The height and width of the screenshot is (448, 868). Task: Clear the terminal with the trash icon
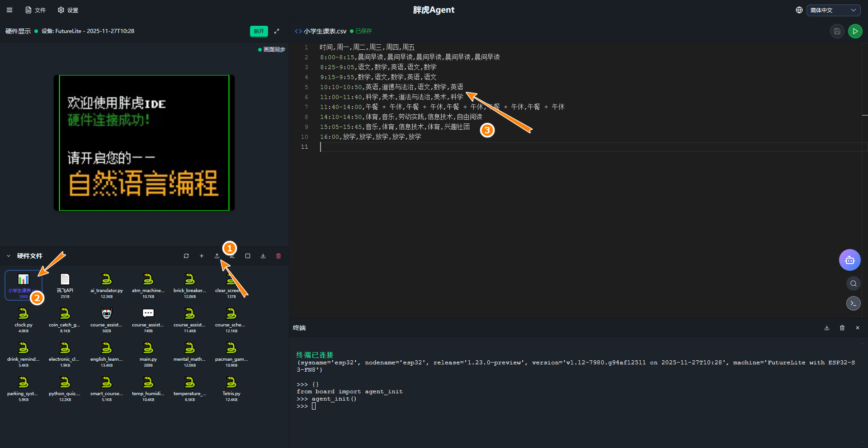click(842, 328)
